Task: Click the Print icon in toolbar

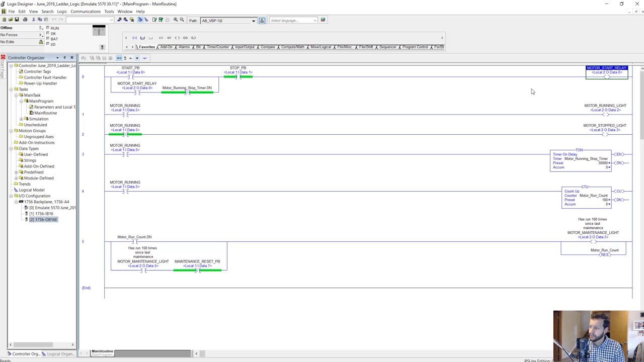Action: click(x=25, y=20)
